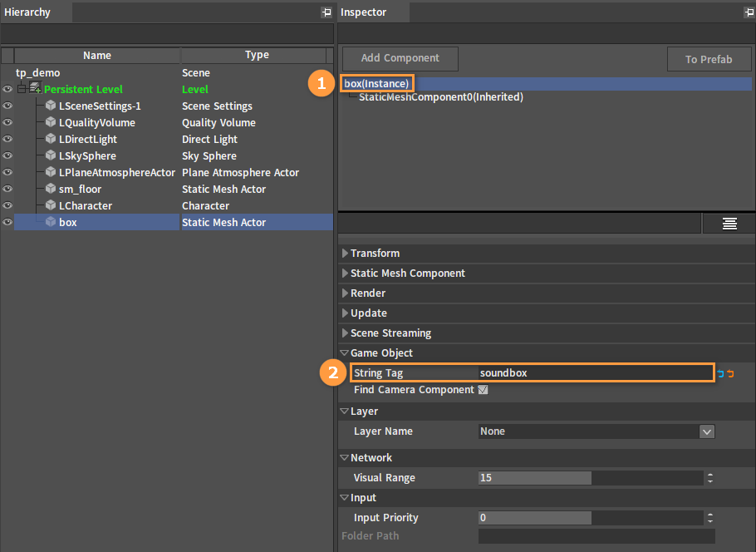The width and height of the screenshot is (756, 552).
Task: Click the cube icon beside LQualityVolume
Action: (x=51, y=122)
